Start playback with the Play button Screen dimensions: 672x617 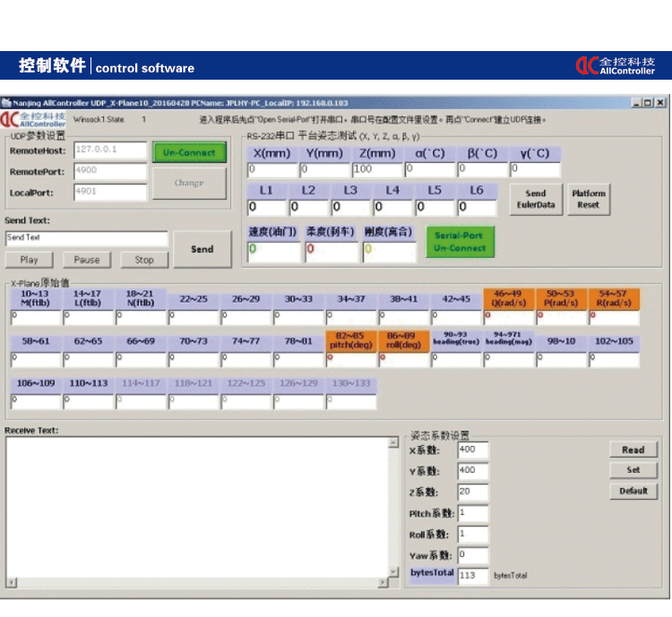pyautogui.click(x=29, y=260)
